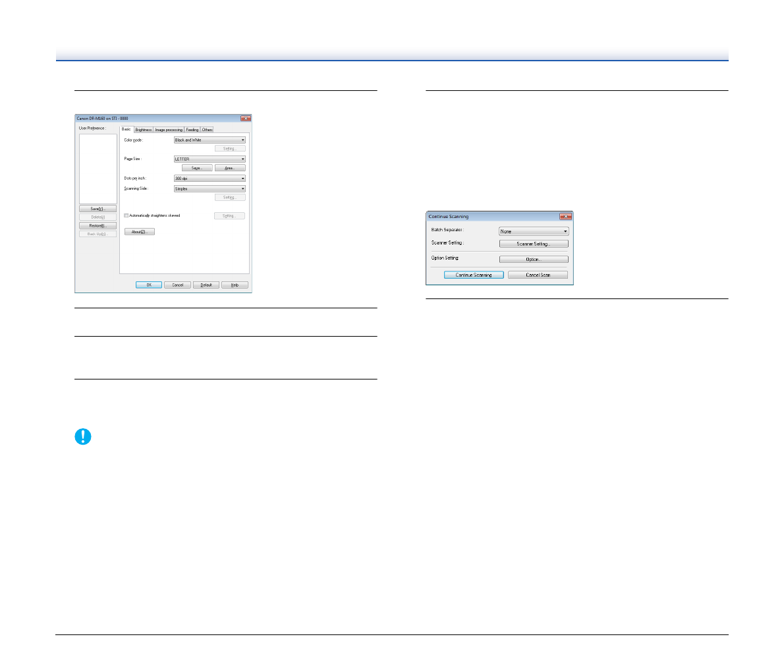Image resolution: width=784 pixels, height=672 pixels.
Task: Expand the Scanning Side dropdown
Action: click(210, 189)
